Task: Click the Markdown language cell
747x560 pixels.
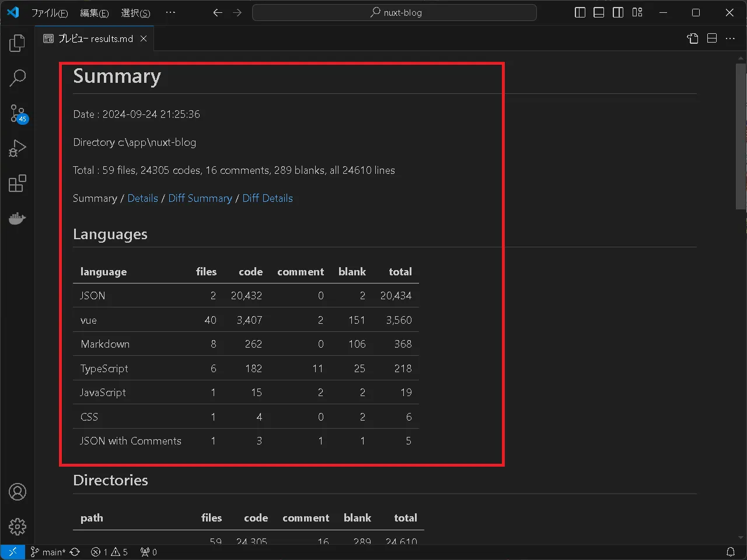Action: [105, 344]
